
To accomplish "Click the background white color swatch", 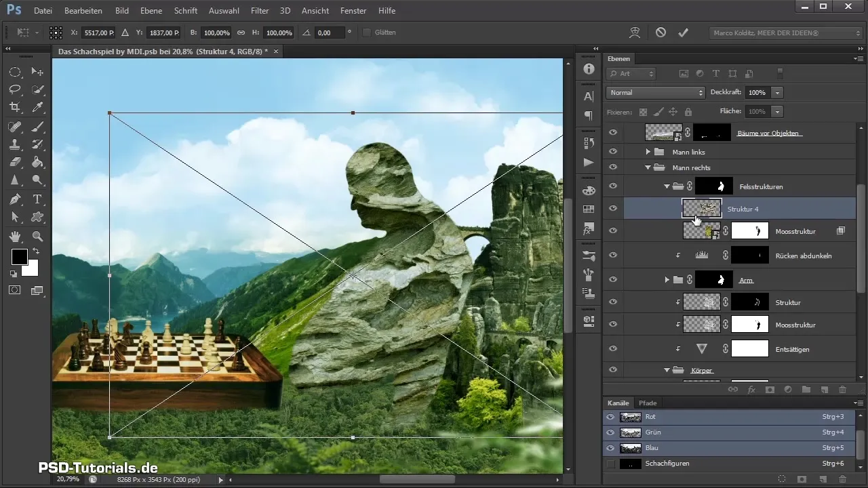I will (x=31, y=268).
